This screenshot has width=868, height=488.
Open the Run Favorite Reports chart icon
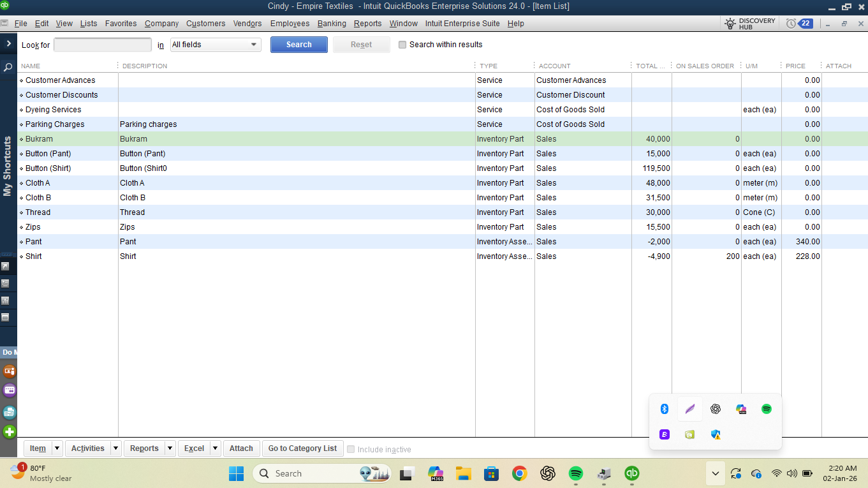coord(6,300)
